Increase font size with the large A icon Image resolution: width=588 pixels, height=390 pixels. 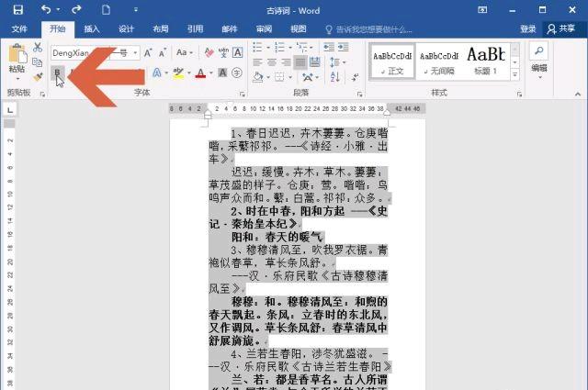148,53
